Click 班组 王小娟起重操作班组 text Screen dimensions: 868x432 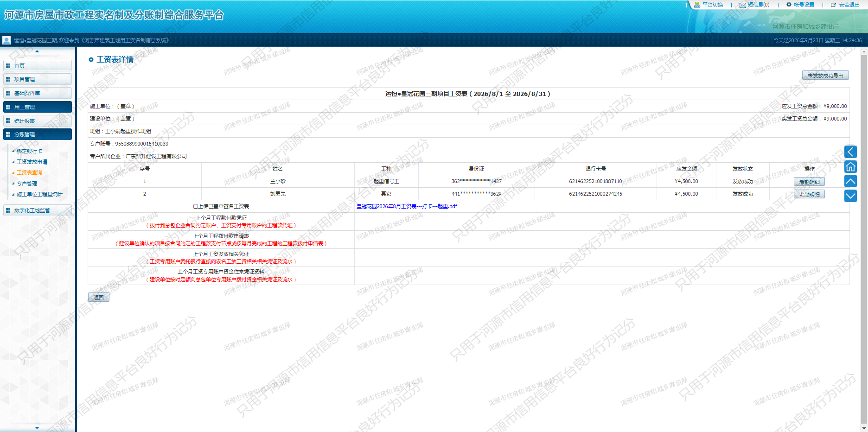[121, 131]
